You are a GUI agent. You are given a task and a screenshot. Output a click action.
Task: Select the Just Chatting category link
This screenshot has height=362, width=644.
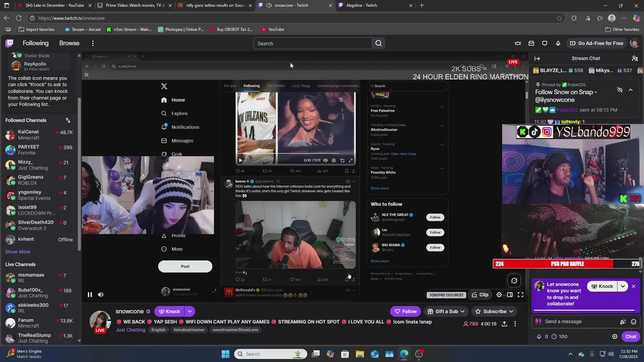(x=130, y=330)
